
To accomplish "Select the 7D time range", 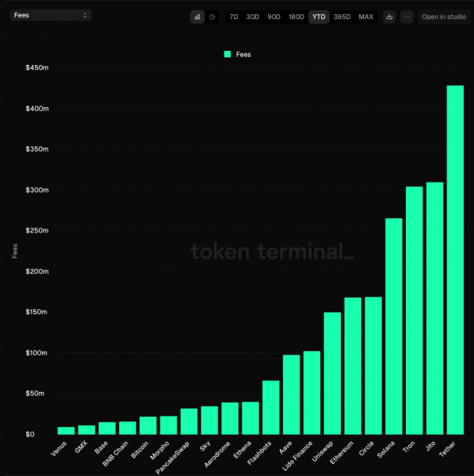I will tap(234, 17).
